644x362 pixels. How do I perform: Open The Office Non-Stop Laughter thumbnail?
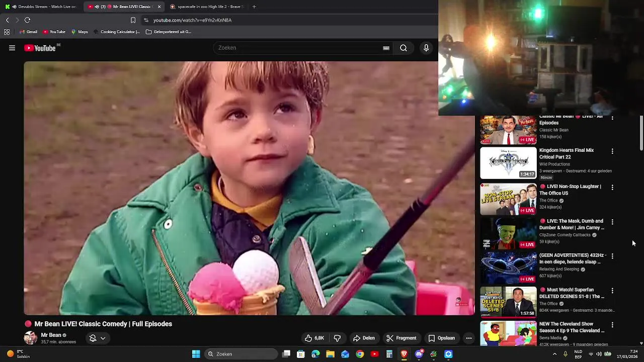[508, 199]
